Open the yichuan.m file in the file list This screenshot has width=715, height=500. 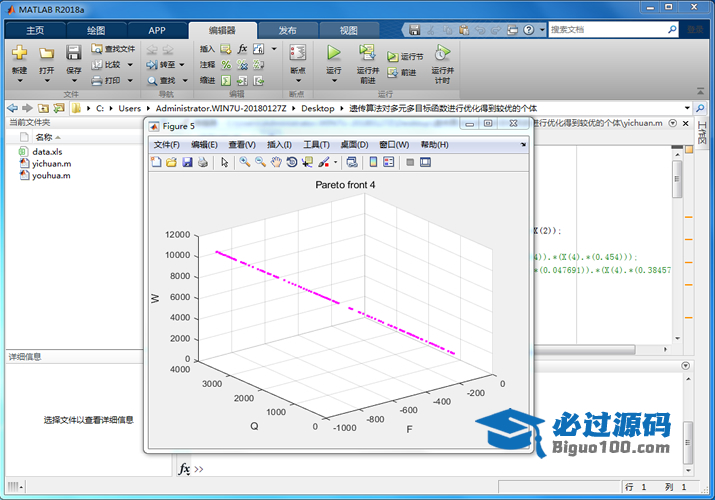[51, 163]
